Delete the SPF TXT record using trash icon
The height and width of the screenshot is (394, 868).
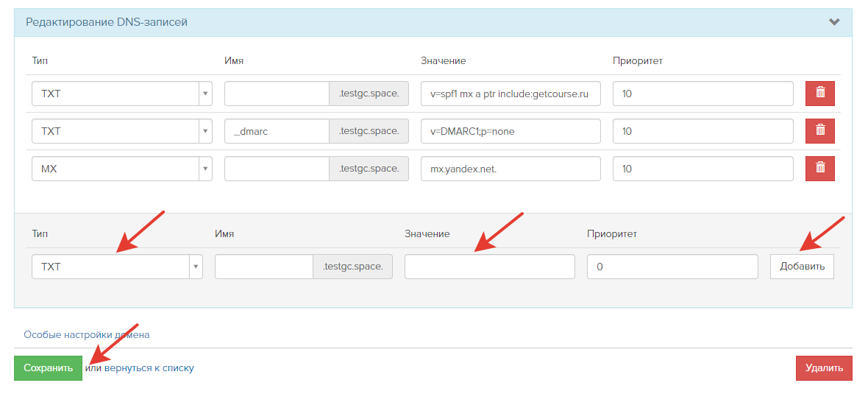(820, 94)
